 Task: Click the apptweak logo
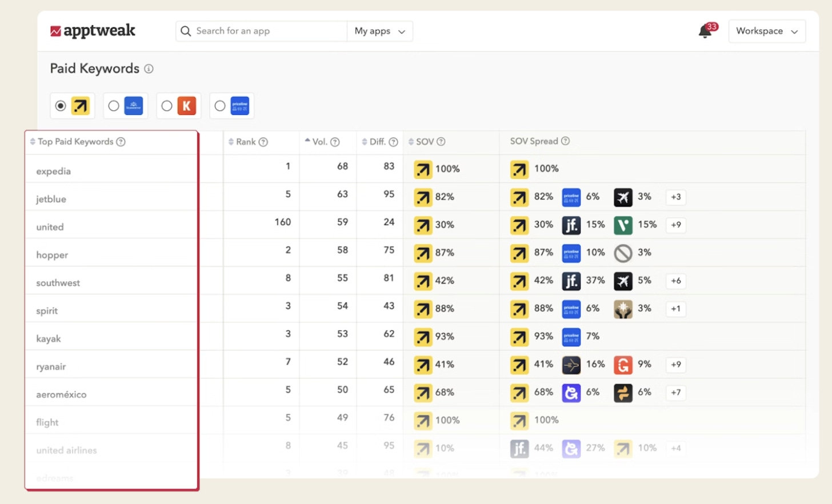tap(93, 31)
